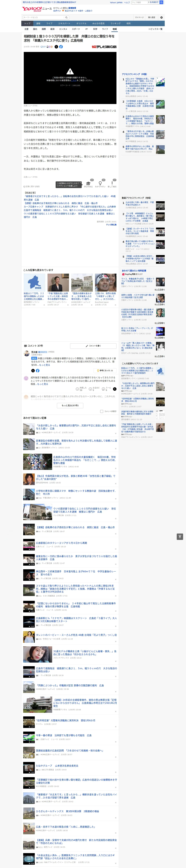Click the ログイン link
Image resolution: width=186 pixels, height=868 pixels.
pos(57,11)
